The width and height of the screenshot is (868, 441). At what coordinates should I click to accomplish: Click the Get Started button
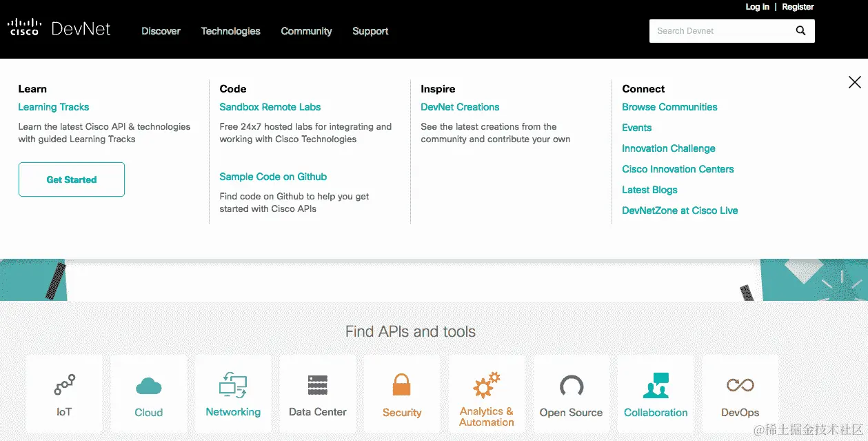pos(72,179)
